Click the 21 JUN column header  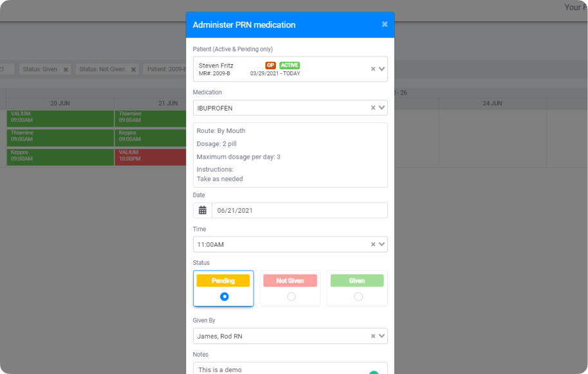168,103
